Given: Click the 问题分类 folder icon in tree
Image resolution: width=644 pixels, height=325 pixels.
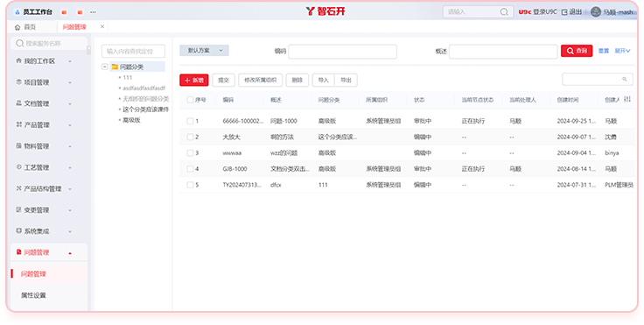Looking at the screenshot, I should point(115,67).
